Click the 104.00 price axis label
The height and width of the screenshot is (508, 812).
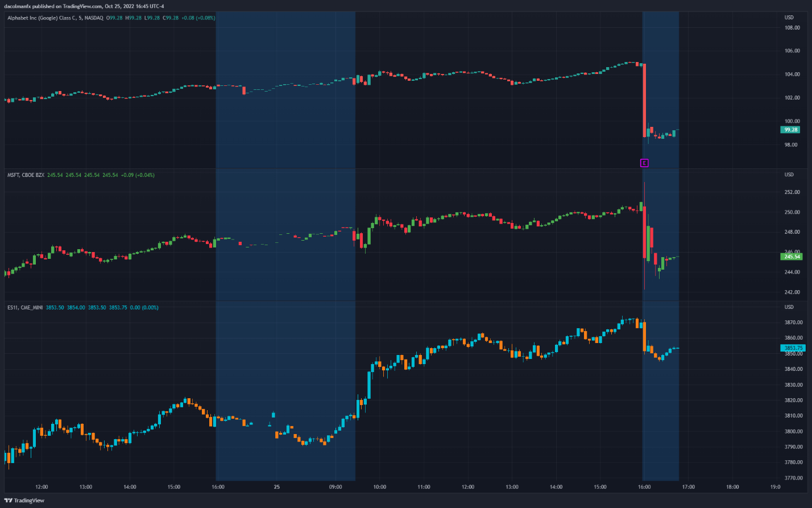[x=793, y=75]
